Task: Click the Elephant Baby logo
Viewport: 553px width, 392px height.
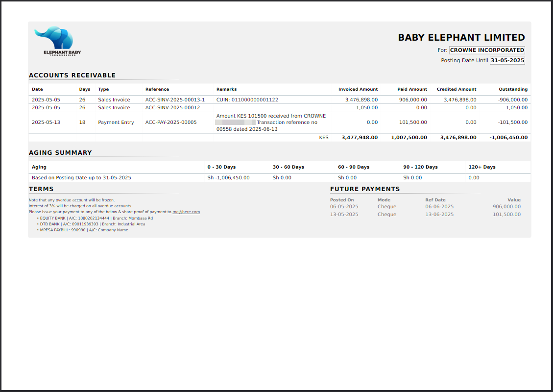Action: pos(58,41)
